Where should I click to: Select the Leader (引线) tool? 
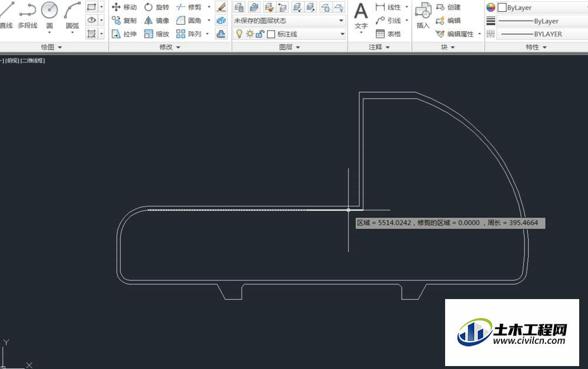387,21
